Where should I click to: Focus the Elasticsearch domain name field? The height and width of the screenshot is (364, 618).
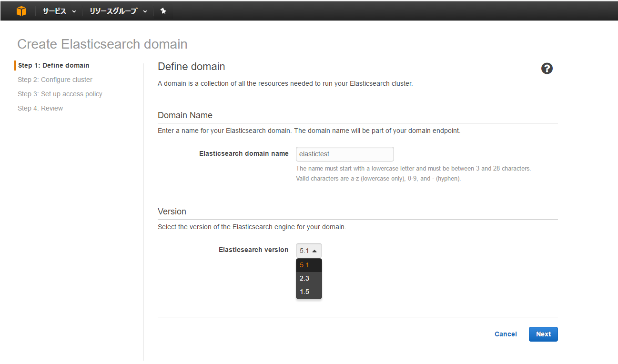(x=345, y=154)
